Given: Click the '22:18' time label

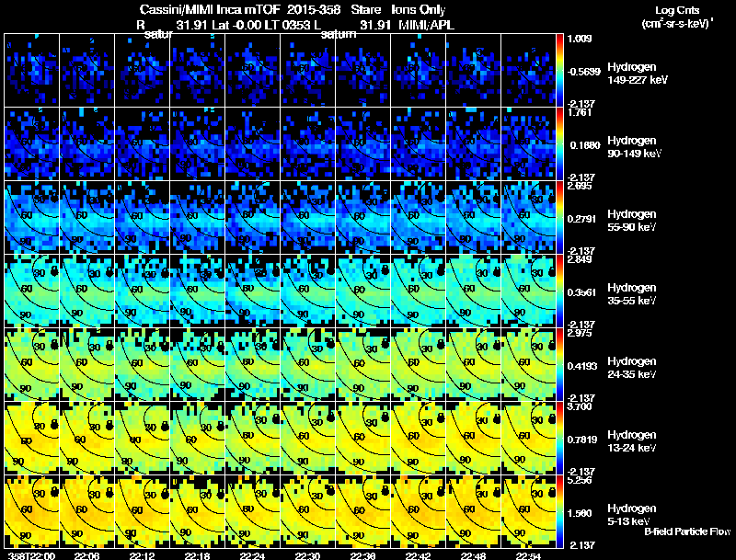Looking at the screenshot, I should point(197,556).
